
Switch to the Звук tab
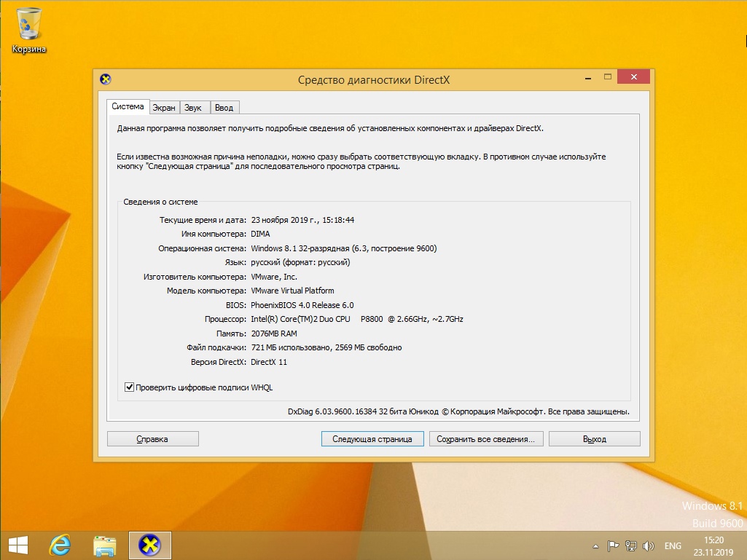click(193, 108)
